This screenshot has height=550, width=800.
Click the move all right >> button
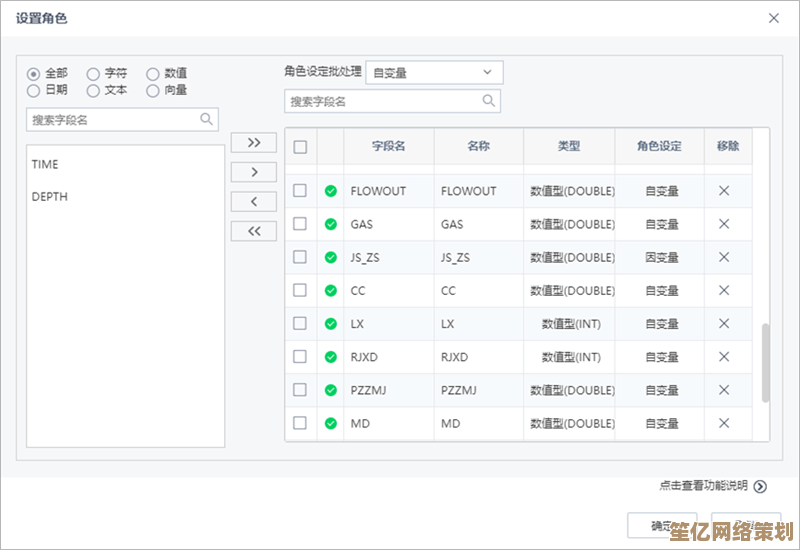(x=254, y=143)
